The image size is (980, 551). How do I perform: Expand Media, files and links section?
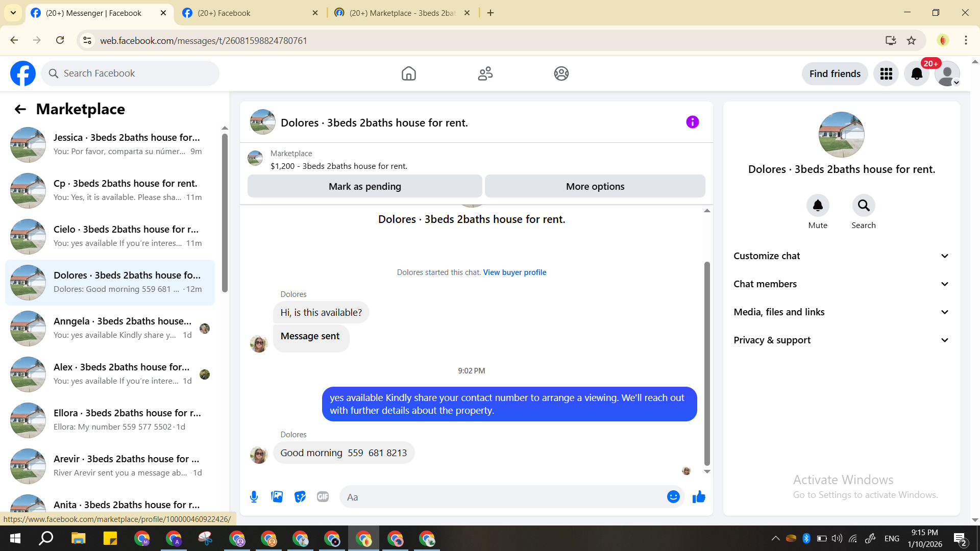click(x=841, y=312)
